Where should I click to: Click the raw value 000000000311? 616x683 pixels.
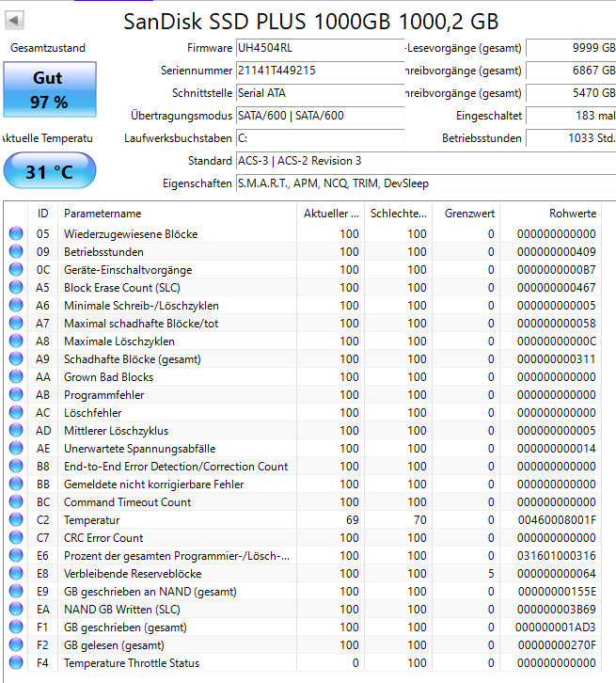[x=557, y=359]
